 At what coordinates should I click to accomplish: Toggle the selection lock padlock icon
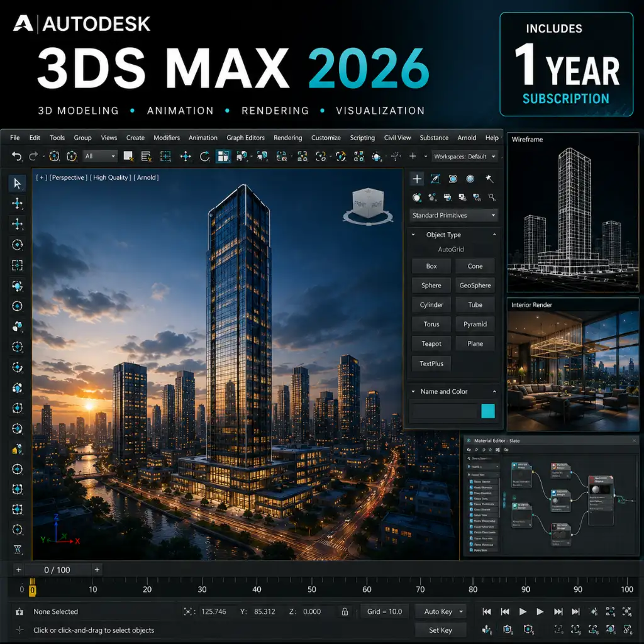point(345,611)
